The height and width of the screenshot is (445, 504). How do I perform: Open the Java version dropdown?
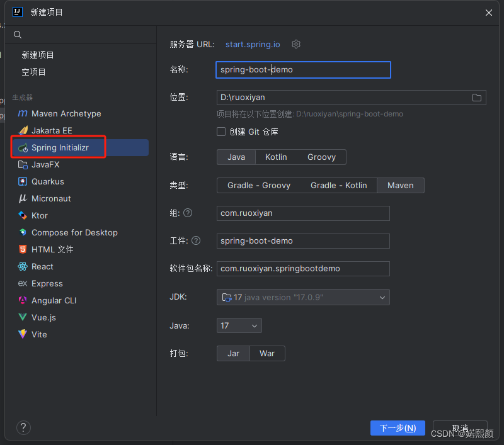click(239, 325)
